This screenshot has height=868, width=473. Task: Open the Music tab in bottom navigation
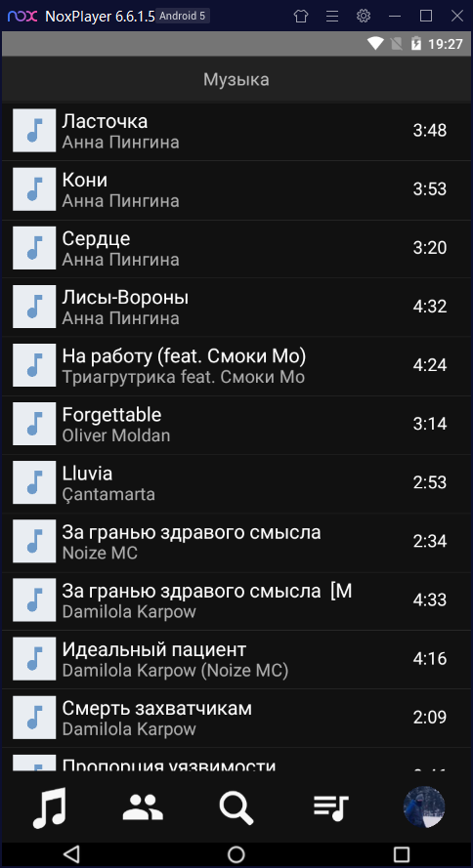click(x=49, y=807)
